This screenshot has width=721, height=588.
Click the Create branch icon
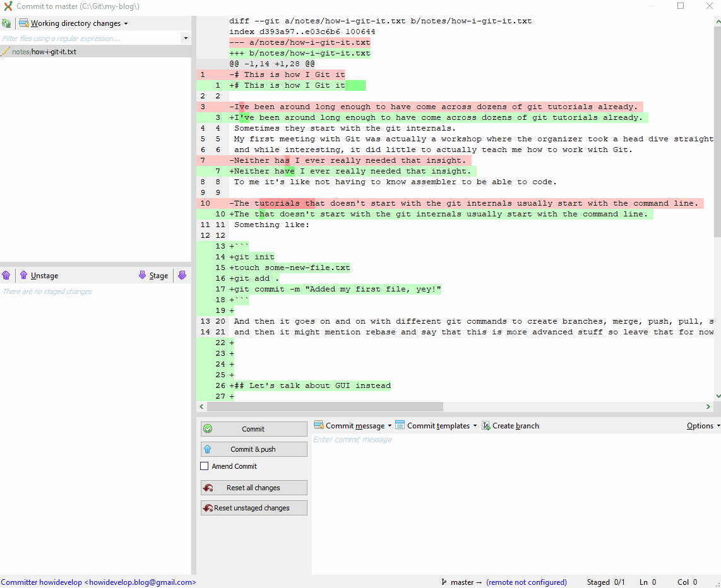coord(486,425)
